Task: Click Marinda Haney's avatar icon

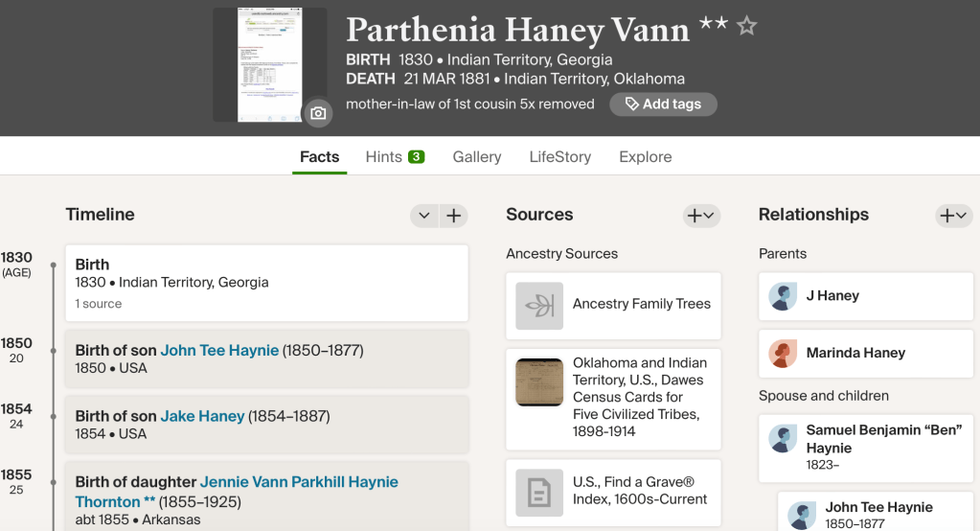Action: tap(783, 354)
